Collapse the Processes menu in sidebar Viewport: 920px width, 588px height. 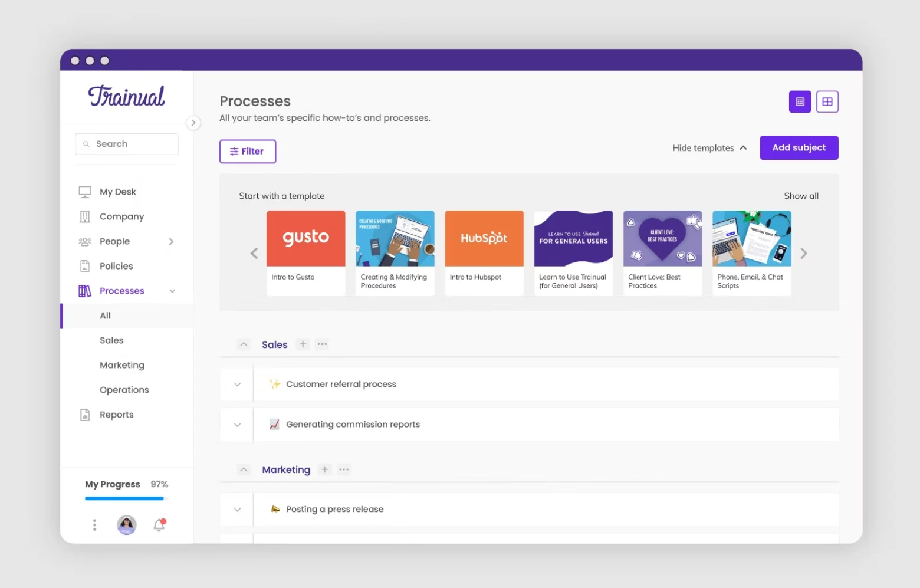[x=172, y=291]
